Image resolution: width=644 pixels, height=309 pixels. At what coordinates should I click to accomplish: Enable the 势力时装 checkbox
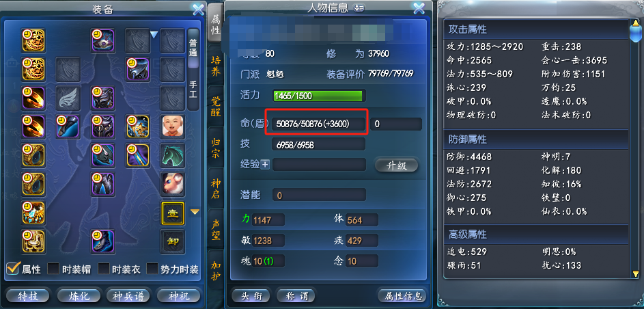pyautogui.click(x=152, y=269)
